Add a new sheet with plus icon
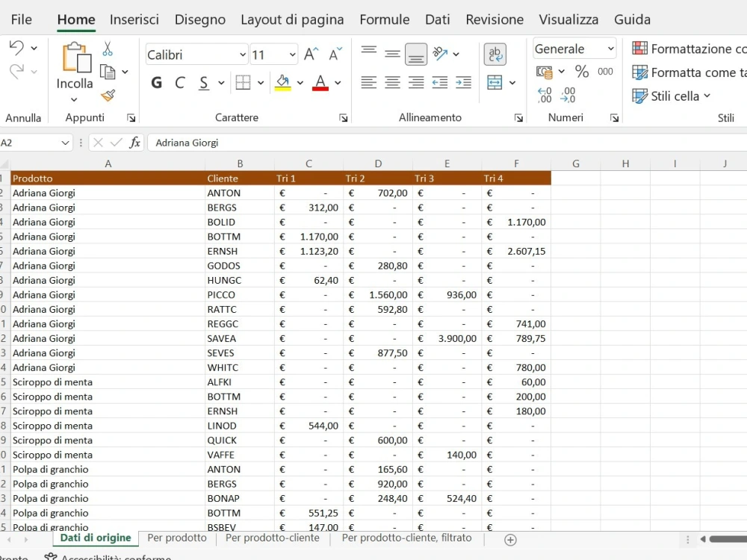This screenshot has height=560, width=747. 510,540
